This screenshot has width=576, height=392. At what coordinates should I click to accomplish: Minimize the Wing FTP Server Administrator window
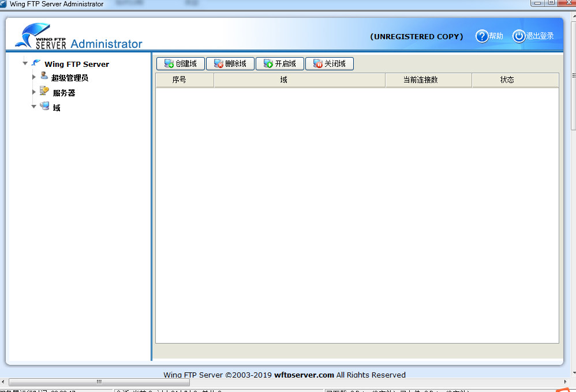[537, 3]
